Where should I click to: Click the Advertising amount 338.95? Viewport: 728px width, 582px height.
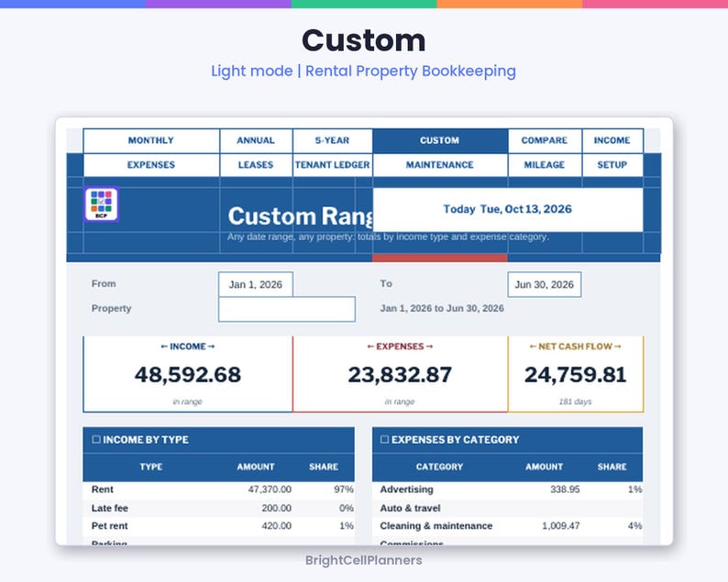(565, 489)
